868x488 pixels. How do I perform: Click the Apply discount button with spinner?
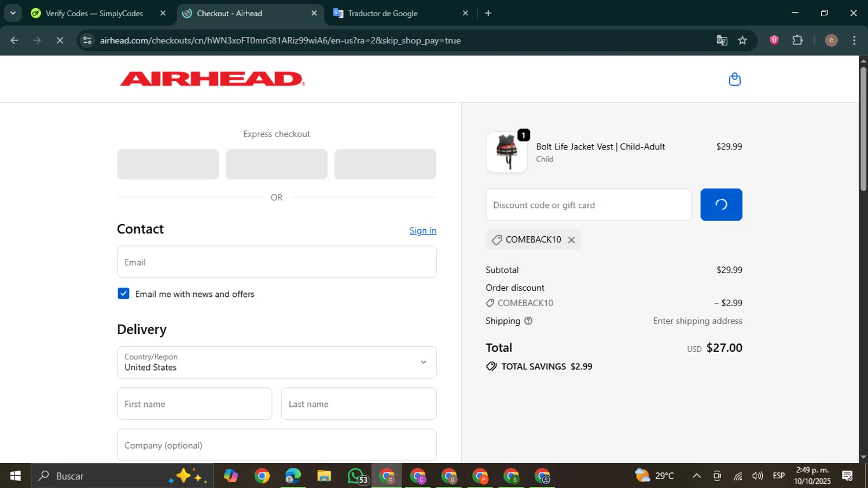pyautogui.click(x=721, y=204)
